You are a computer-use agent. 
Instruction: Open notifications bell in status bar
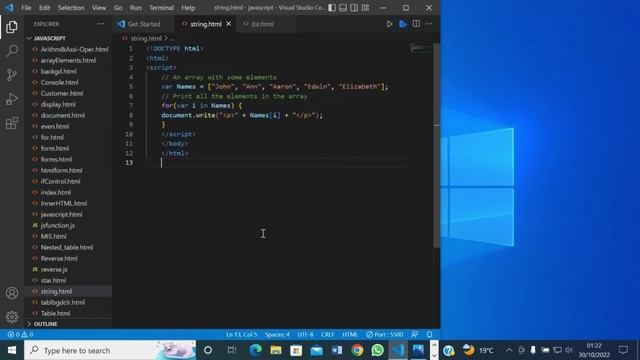point(429,334)
